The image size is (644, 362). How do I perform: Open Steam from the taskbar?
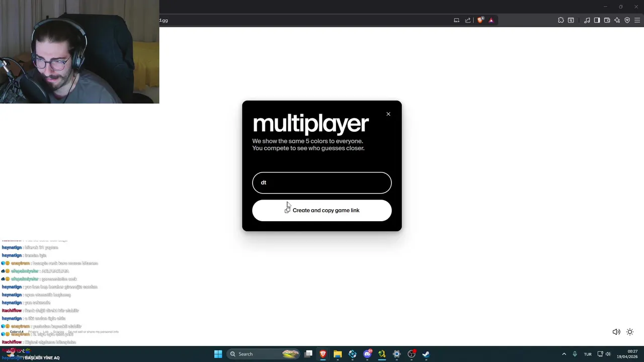coord(426,354)
